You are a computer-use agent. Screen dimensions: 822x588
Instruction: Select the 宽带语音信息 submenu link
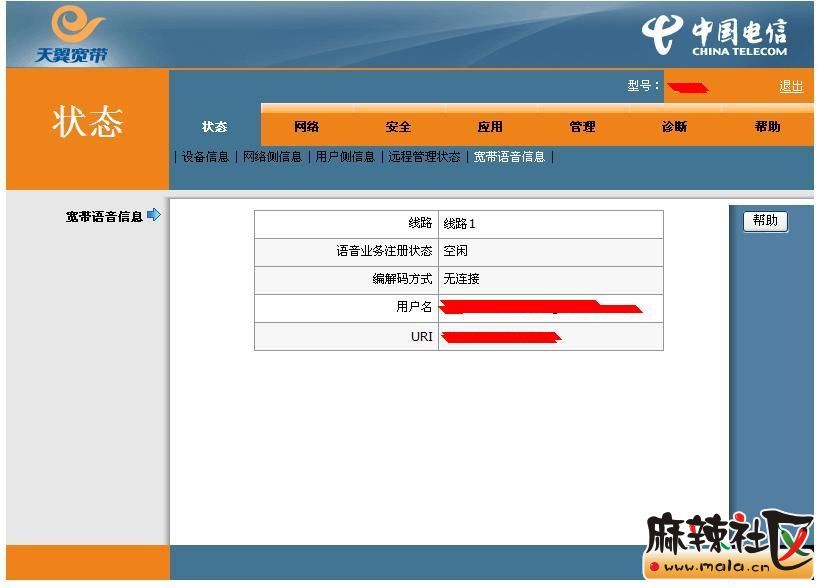[x=509, y=157]
